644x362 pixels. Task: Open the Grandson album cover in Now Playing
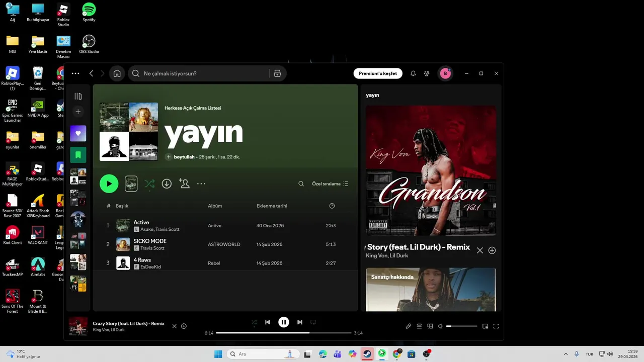[431, 170]
